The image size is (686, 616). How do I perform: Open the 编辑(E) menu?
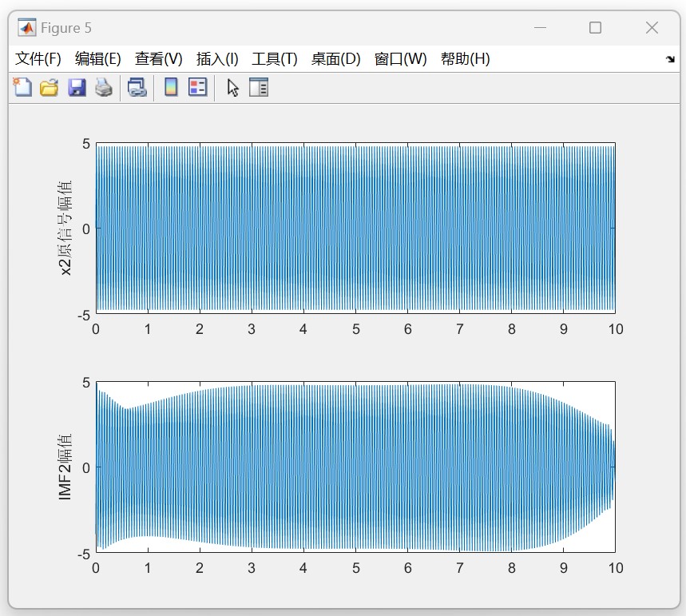tap(98, 58)
